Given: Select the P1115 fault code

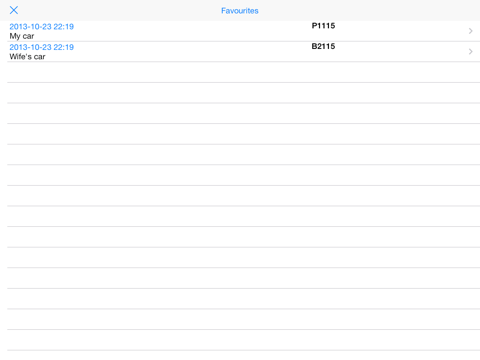Looking at the screenshot, I should (323, 26).
